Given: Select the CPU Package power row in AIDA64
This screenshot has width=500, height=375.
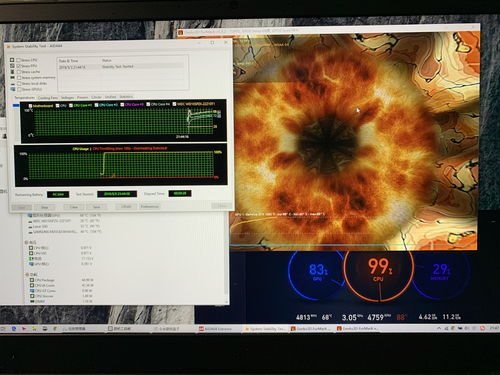Looking at the screenshot, I should click(x=63, y=280).
